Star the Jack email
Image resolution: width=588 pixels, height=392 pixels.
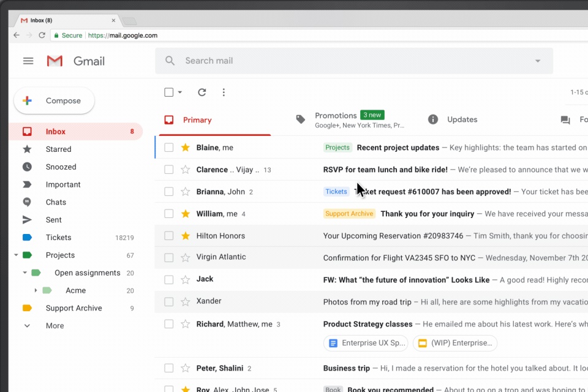(x=185, y=280)
